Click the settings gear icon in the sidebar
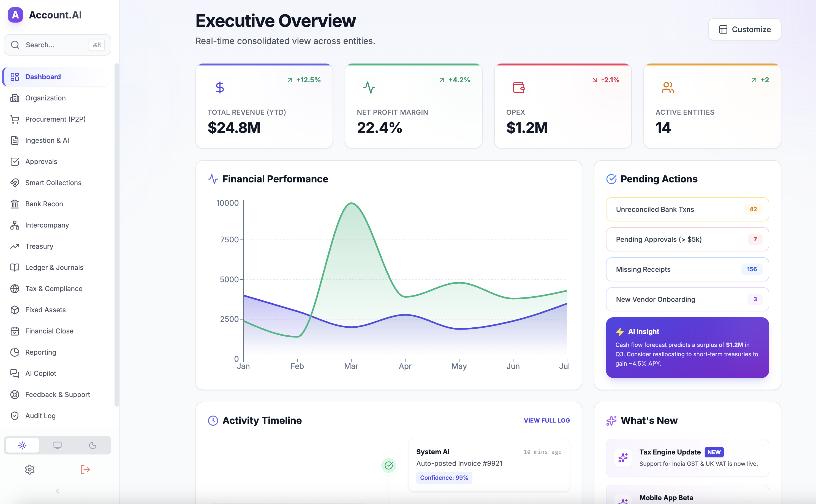Viewport: 816px width, 504px height. coord(30,469)
